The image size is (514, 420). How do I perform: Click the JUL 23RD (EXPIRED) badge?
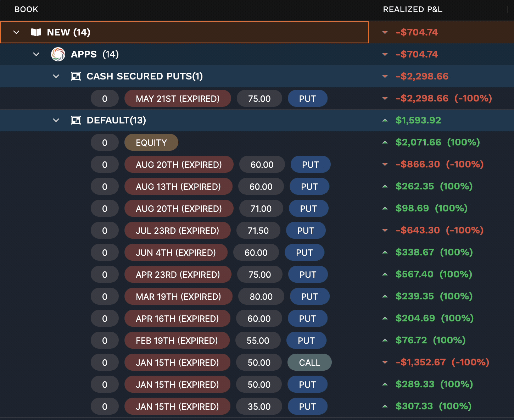(x=178, y=231)
